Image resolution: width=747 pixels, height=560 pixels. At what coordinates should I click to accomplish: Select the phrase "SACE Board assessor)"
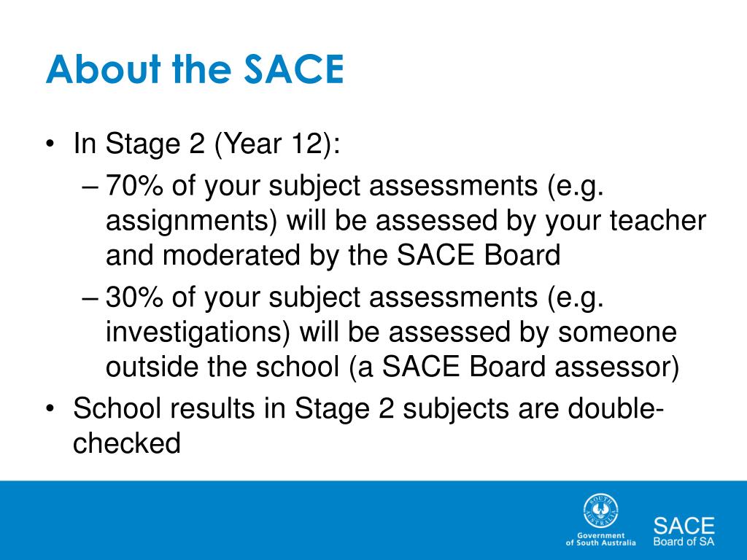click(531, 367)
